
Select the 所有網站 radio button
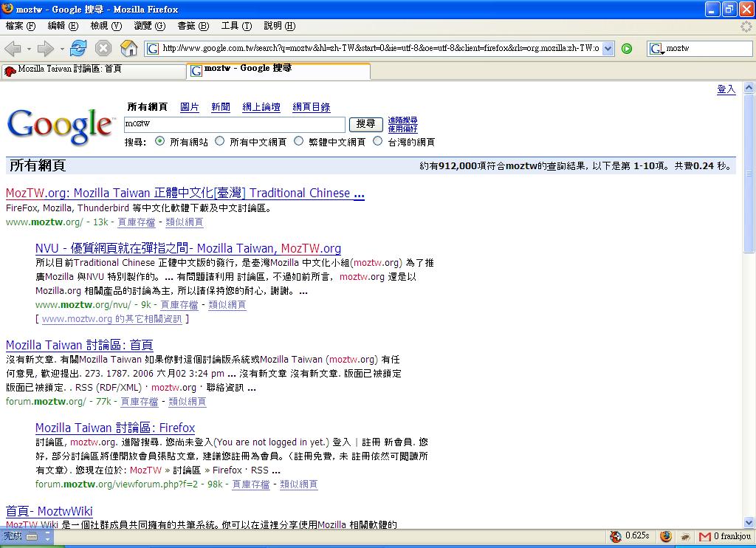click(159, 141)
